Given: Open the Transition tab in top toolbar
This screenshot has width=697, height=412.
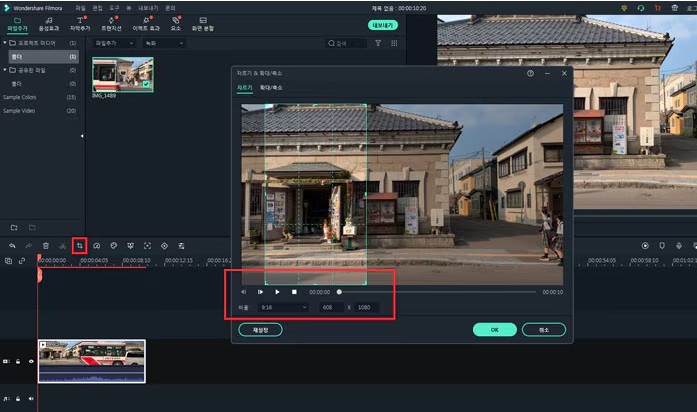Looking at the screenshot, I should pyautogui.click(x=111, y=24).
